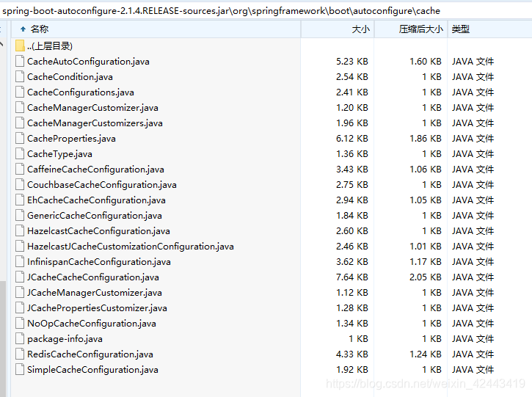Click file icon beside HazelcastJCacheCustomizationConfiguration.java

click(x=20, y=247)
